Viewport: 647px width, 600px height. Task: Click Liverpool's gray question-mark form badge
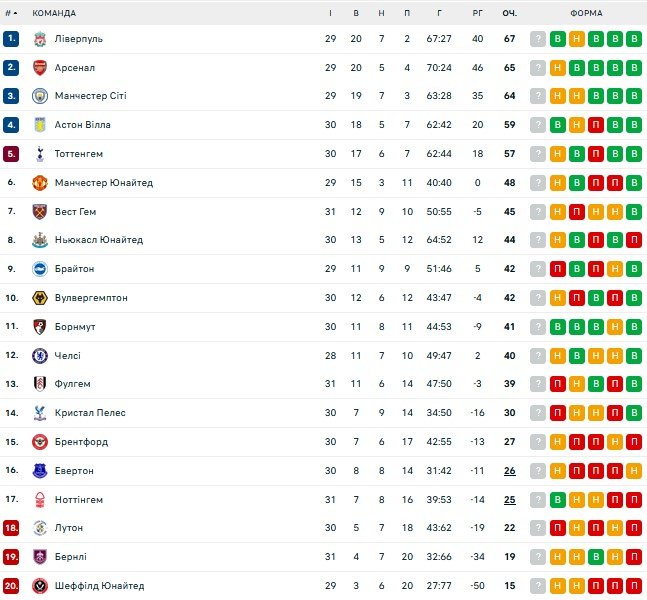538,39
